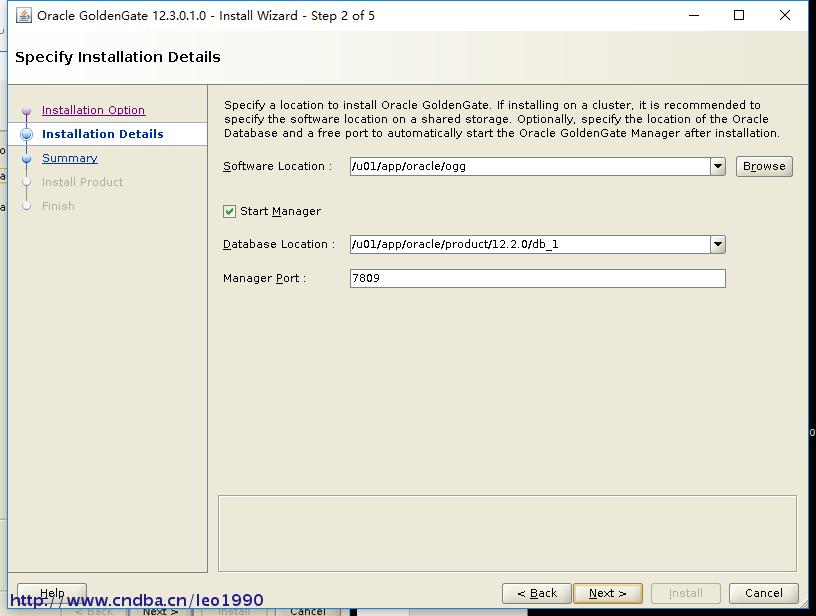Click in the Manager Port field

pyautogui.click(x=538, y=278)
